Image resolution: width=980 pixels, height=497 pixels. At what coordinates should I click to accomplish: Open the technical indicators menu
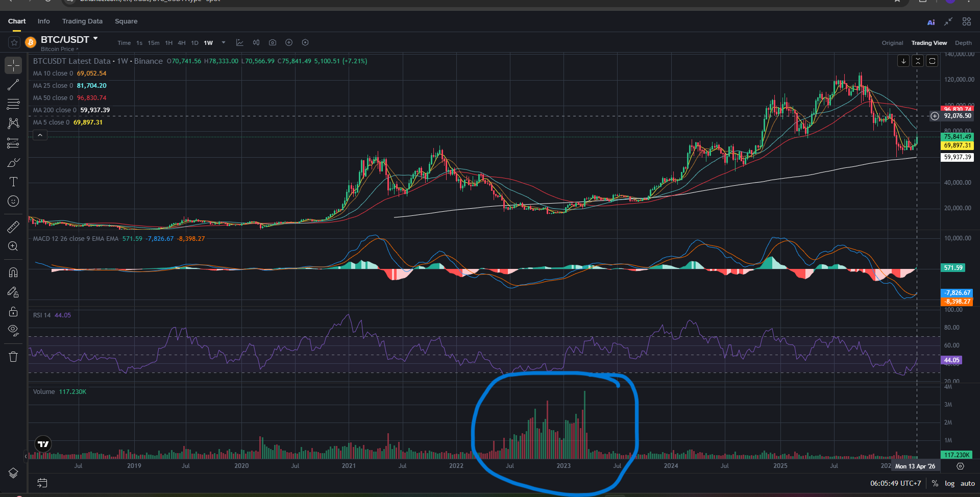[x=240, y=43]
